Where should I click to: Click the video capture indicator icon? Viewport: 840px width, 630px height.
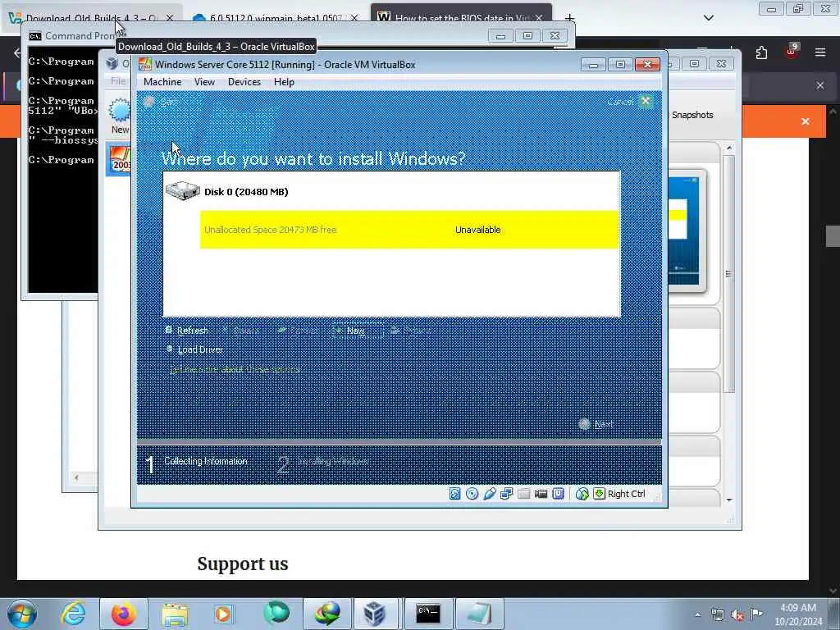541,494
